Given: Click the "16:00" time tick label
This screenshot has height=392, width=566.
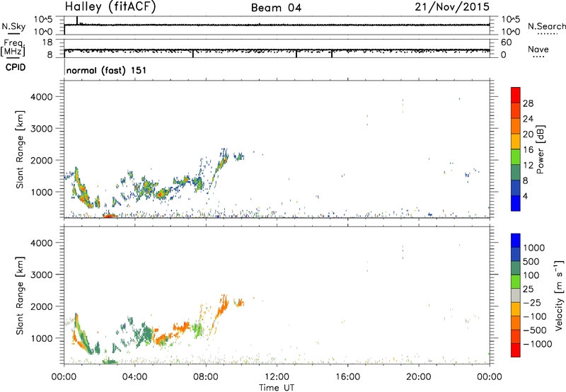Looking at the screenshot, I should [347, 377].
